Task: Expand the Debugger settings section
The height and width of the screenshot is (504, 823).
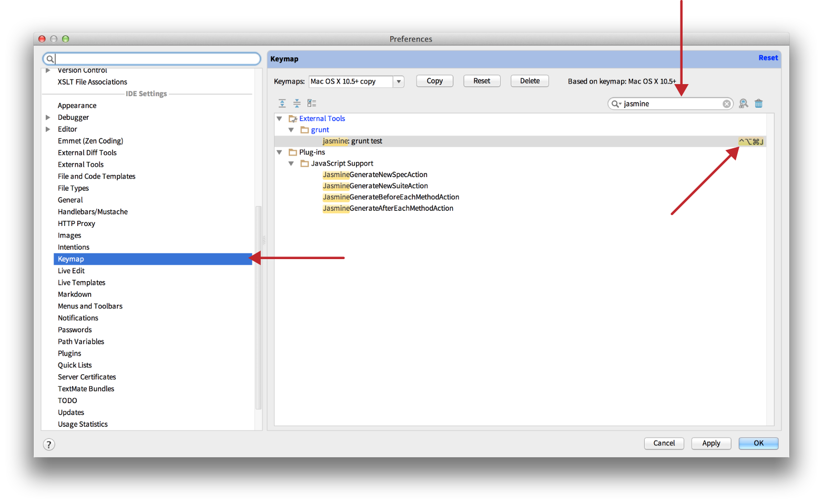Action: (48, 118)
